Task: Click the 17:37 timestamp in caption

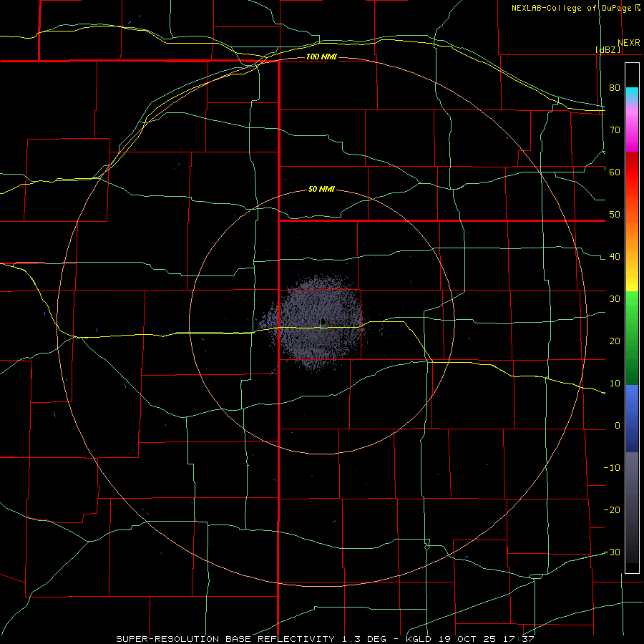Action: point(520,639)
